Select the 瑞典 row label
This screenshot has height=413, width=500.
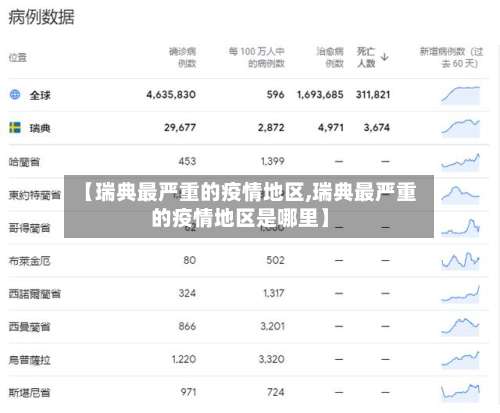40,128
